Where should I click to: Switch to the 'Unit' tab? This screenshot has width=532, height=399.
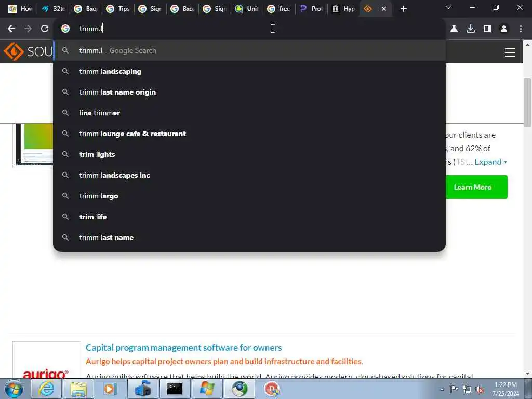pos(247,9)
